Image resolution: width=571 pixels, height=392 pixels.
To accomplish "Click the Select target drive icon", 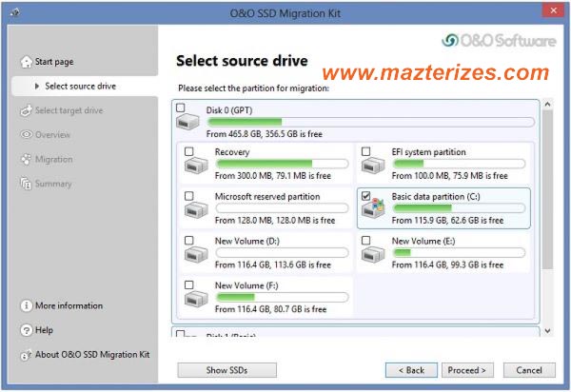I will pos(27,110).
